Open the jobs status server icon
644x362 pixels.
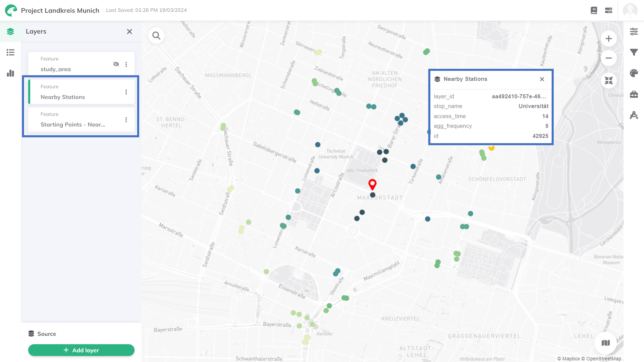point(608,10)
